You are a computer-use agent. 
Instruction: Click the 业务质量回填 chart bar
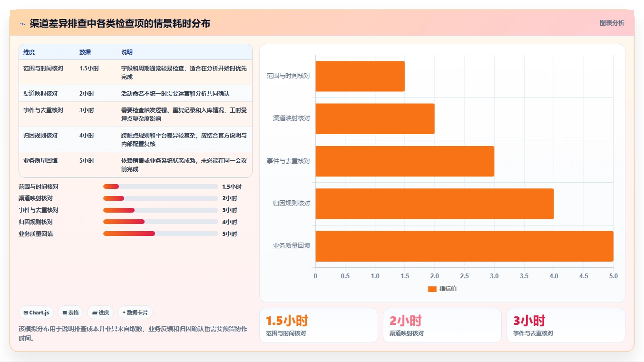pyautogui.click(x=465, y=246)
